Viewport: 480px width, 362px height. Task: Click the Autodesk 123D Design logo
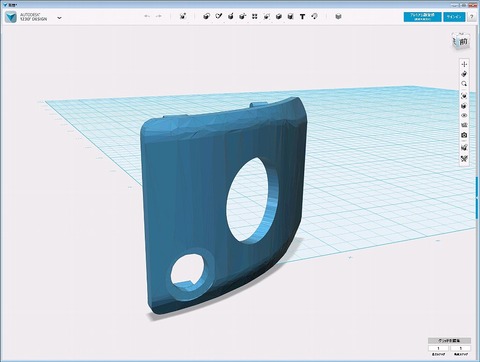[x=11, y=17]
